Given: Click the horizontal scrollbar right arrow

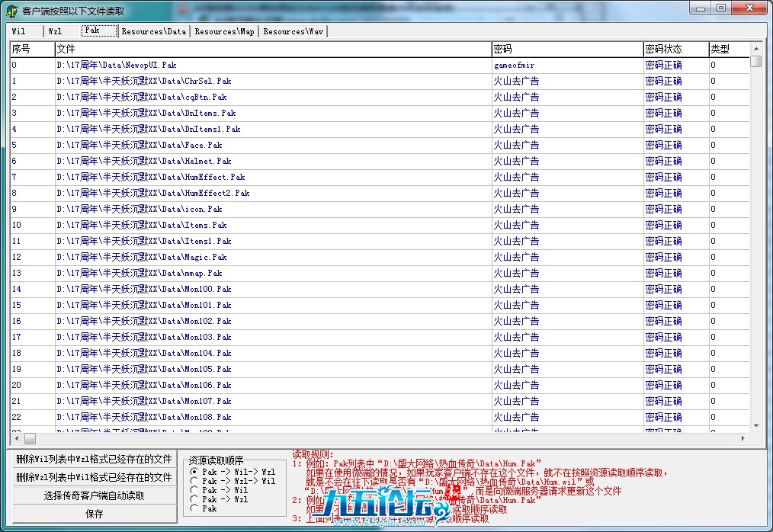Looking at the screenshot, I should 743,439.
